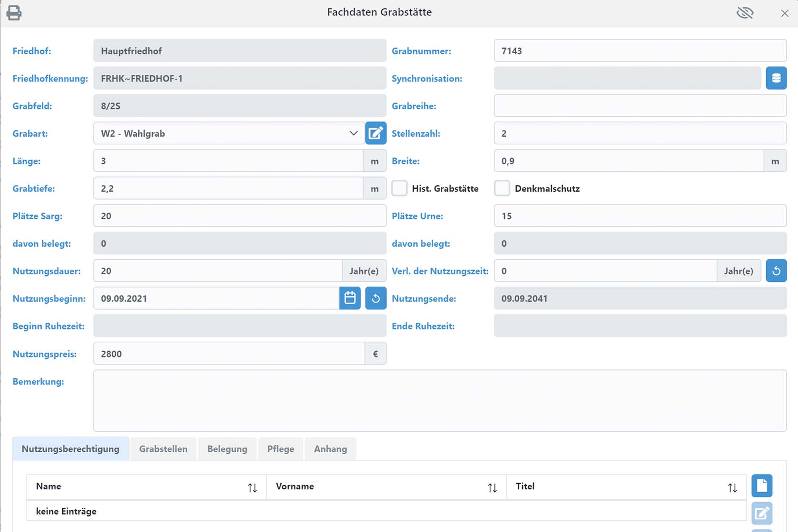The height and width of the screenshot is (532, 798).
Task: Add new entry with document icon
Action: click(x=761, y=486)
